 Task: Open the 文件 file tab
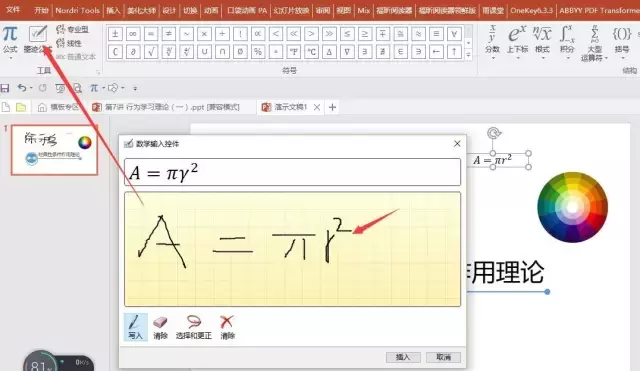point(13,10)
